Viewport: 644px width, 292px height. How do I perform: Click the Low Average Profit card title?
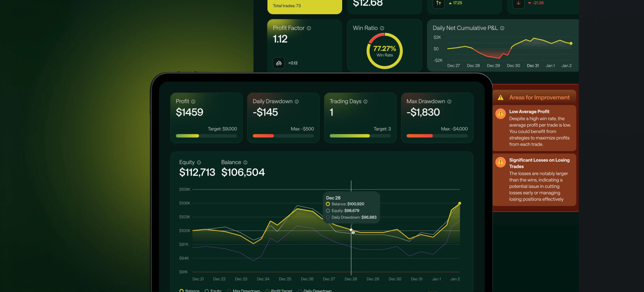(x=529, y=112)
